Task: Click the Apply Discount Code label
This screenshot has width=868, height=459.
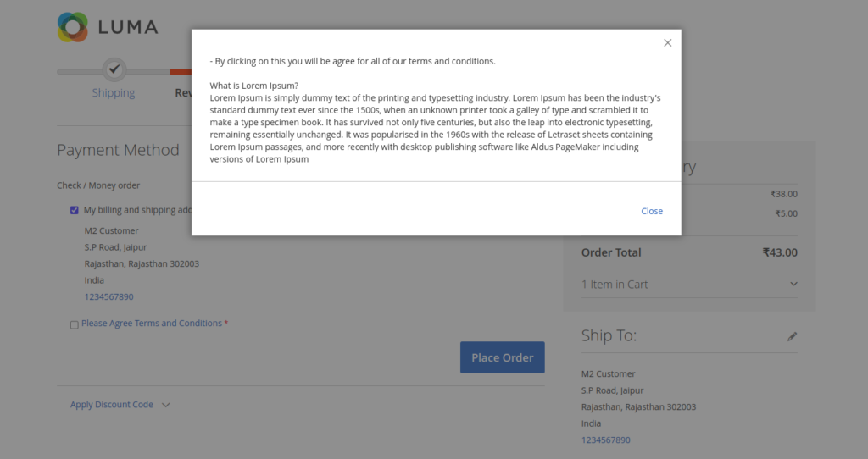Action: click(x=112, y=405)
